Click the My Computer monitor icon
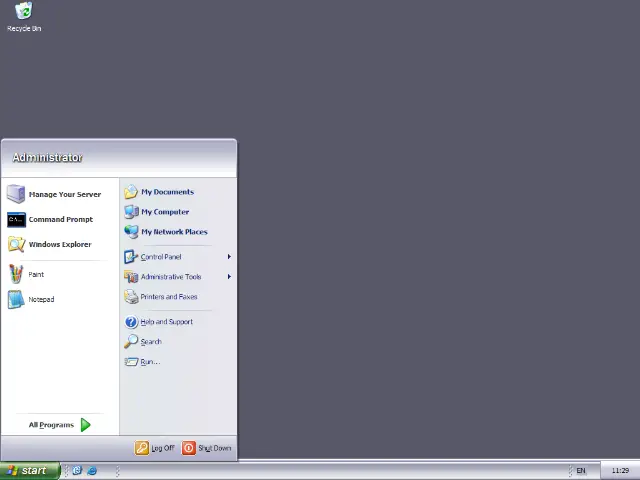This screenshot has height=480, width=640. 131,211
